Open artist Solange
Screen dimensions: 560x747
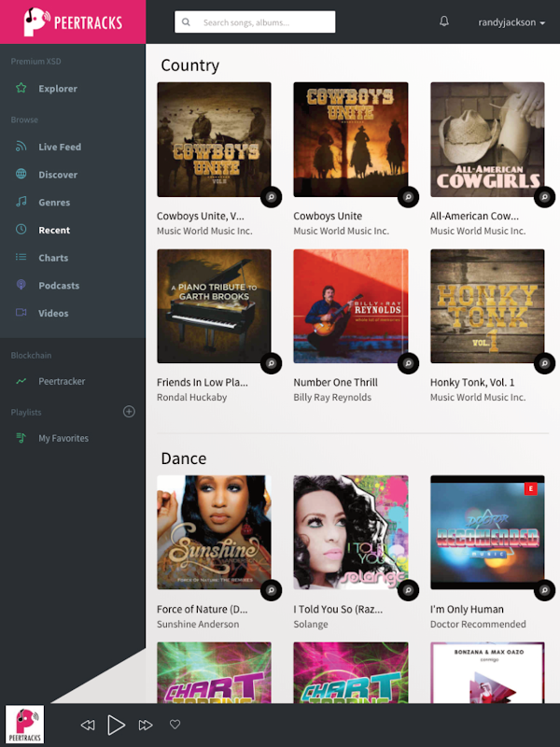point(311,624)
